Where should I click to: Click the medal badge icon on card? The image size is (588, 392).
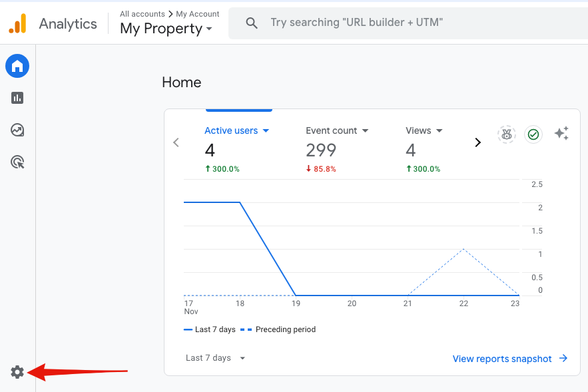coord(507,134)
